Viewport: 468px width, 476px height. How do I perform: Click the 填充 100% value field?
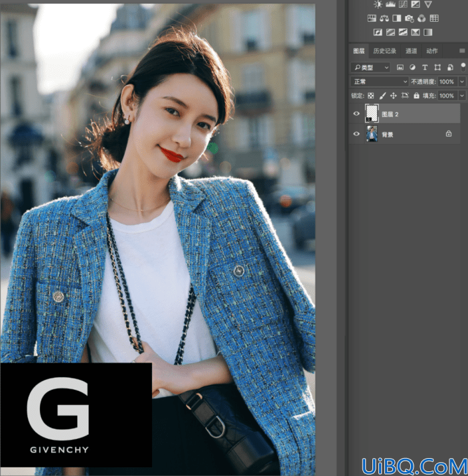[x=447, y=96]
